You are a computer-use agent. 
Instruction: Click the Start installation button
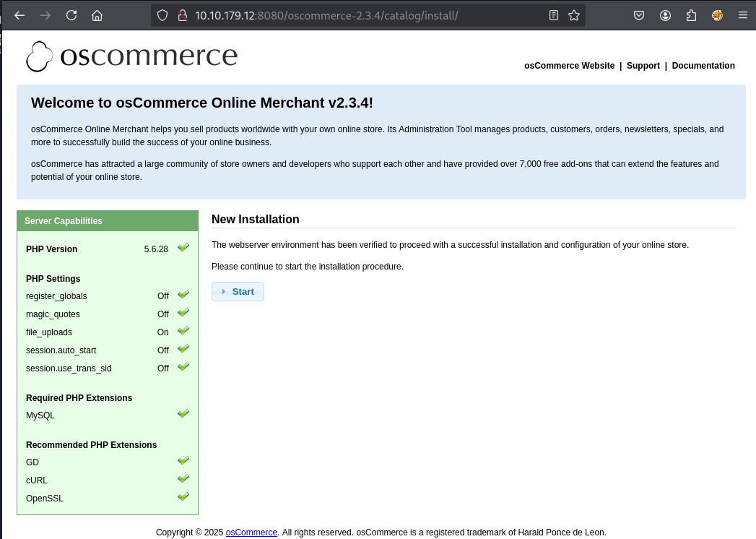(x=238, y=292)
